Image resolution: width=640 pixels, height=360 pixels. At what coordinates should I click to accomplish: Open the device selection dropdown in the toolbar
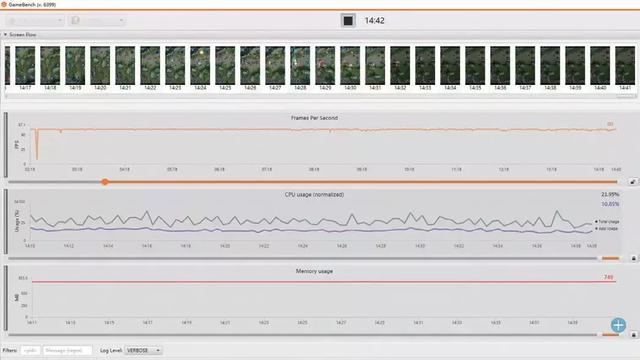tap(35, 20)
